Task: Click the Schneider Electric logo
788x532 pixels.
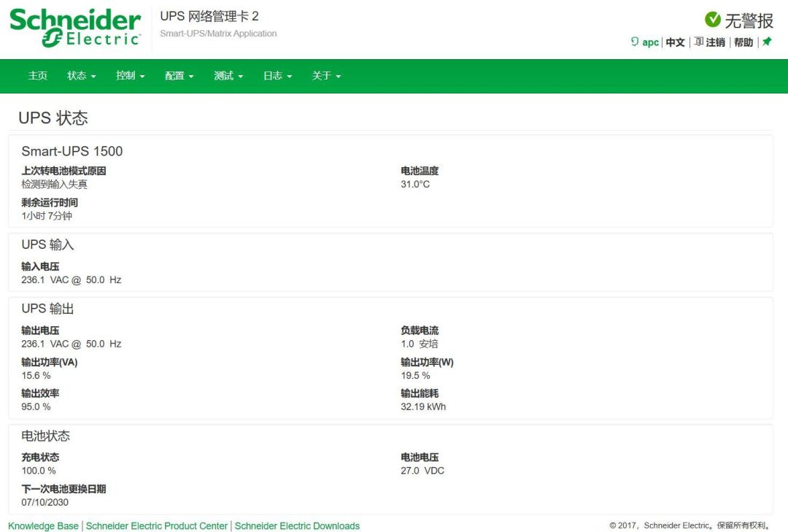Action: pyautogui.click(x=75, y=28)
